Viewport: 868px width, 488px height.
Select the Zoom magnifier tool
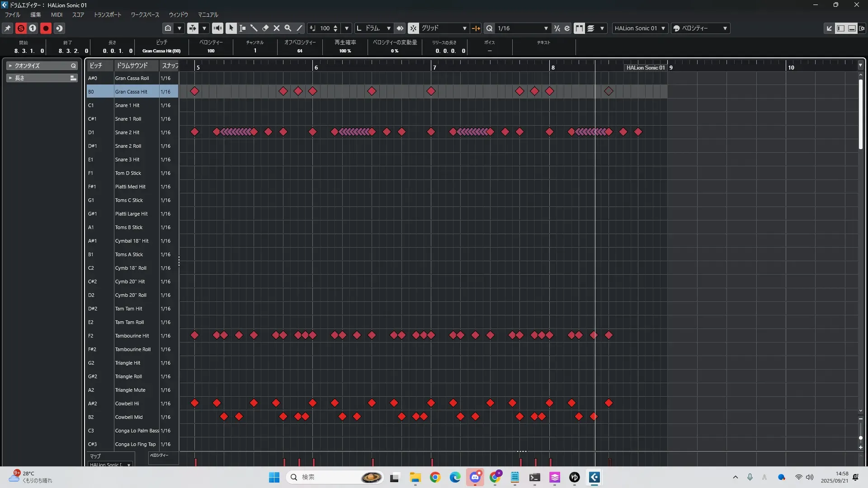[288, 28]
